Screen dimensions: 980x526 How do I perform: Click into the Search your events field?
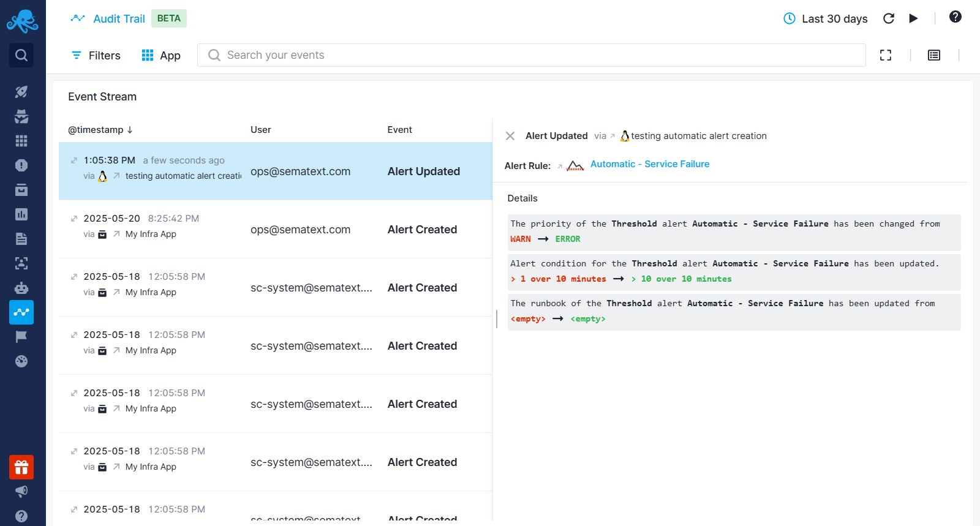click(531, 55)
